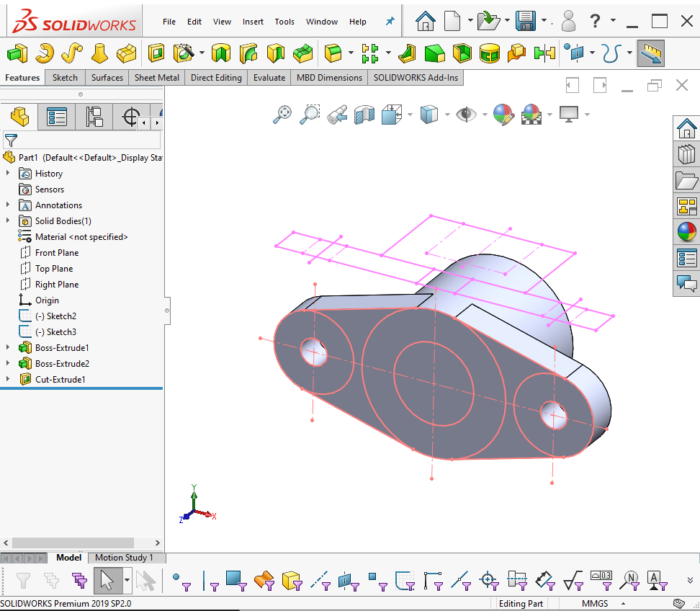The image size is (700, 611).
Task: Switch to the Sketch tab
Action: [65, 77]
